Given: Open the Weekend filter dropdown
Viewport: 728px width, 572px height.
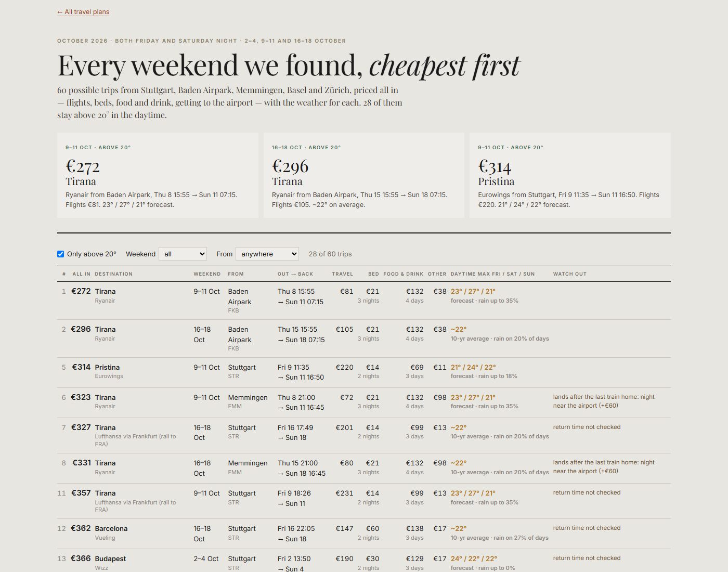Looking at the screenshot, I should [183, 254].
